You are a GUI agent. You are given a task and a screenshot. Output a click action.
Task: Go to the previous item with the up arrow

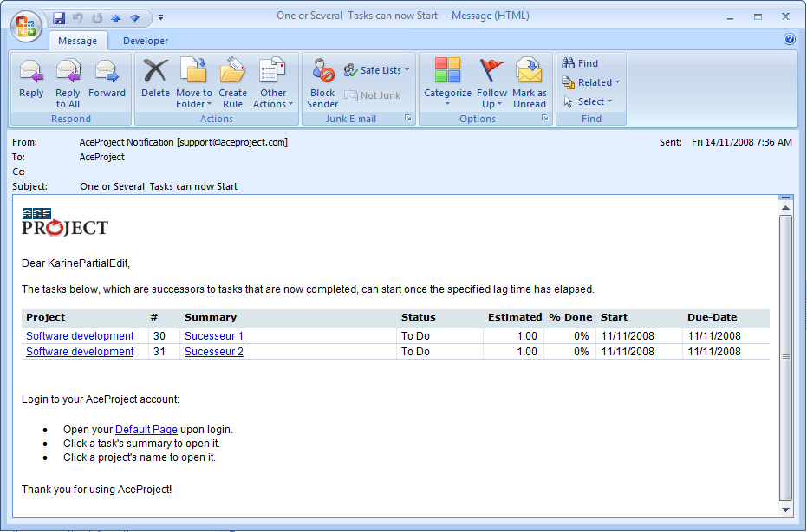click(x=116, y=18)
